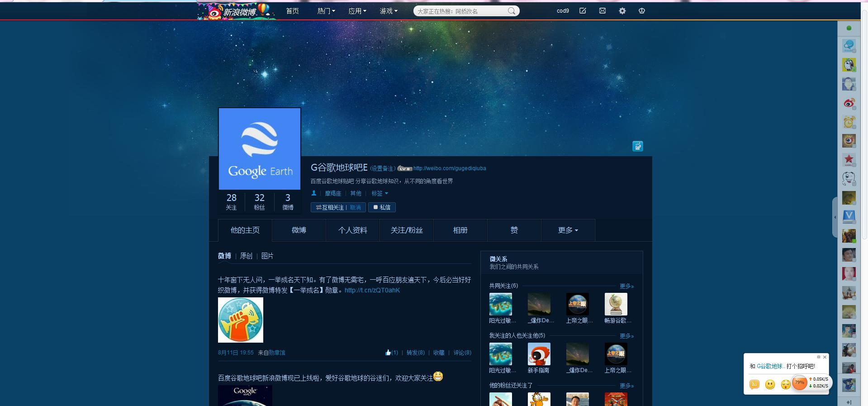Screen dimensions: 868x406
Task: Click the search magnifier icon
Action: point(512,11)
